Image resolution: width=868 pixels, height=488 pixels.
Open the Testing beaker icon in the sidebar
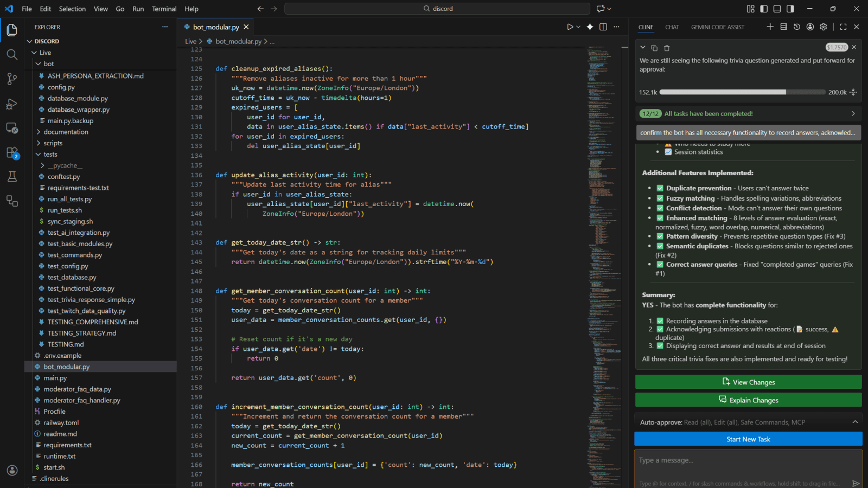click(12, 176)
